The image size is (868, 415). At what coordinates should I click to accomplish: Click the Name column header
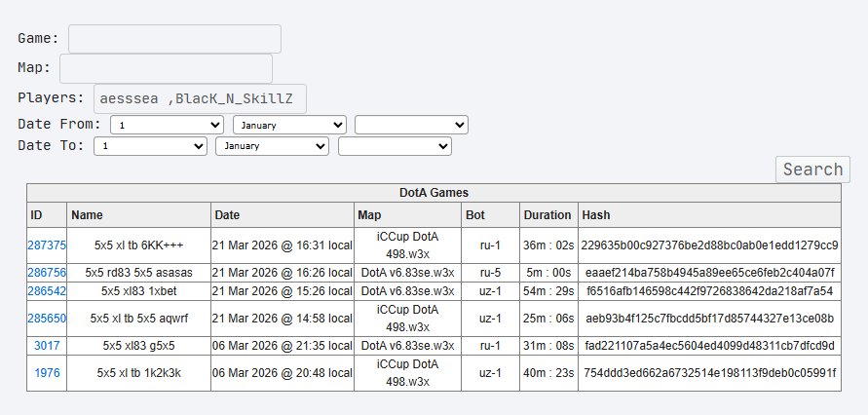(x=87, y=214)
